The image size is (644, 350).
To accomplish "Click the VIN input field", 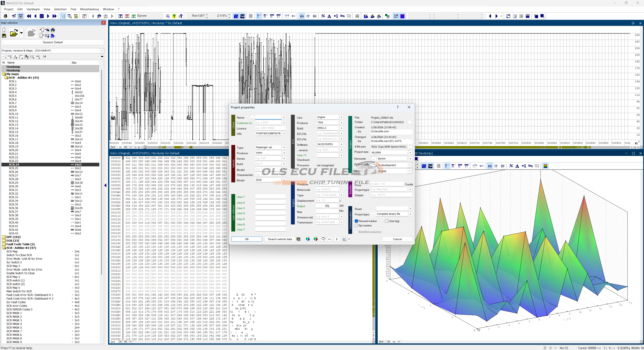I will (x=268, y=134).
